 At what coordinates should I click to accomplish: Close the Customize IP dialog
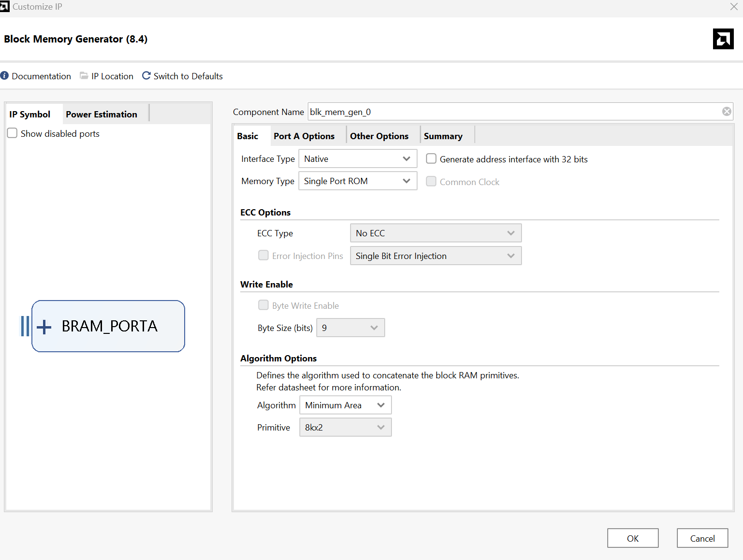click(x=734, y=6)
